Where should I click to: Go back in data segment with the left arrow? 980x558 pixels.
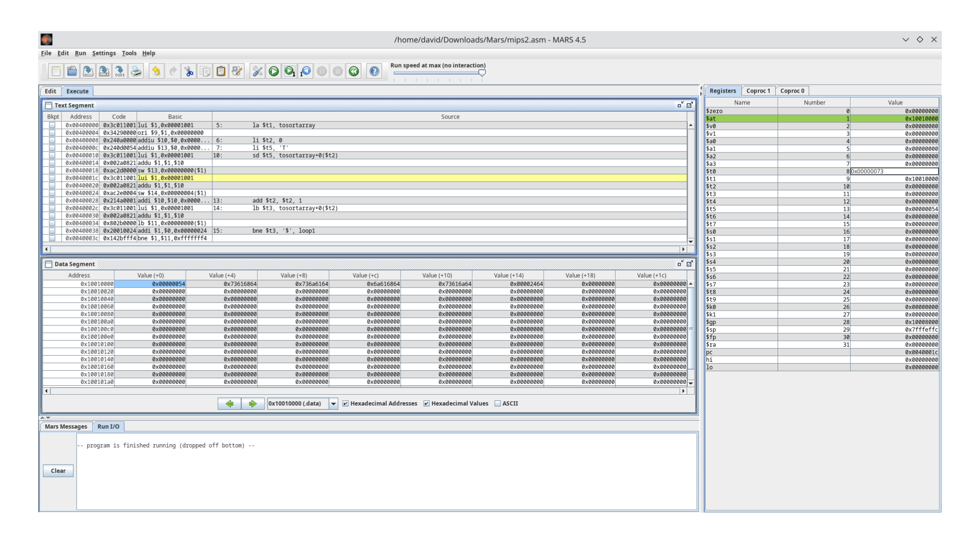click(x=230, y=403)
